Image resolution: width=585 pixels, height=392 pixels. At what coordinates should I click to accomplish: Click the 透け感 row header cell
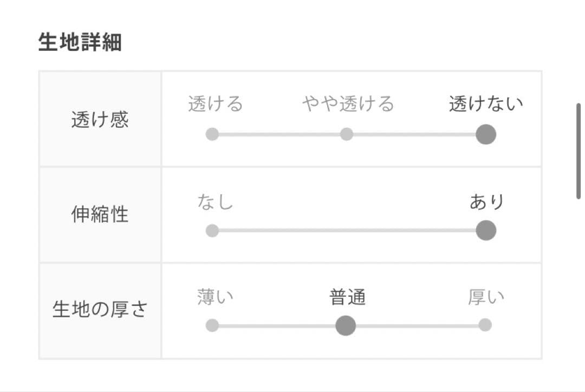click(100, 119)
